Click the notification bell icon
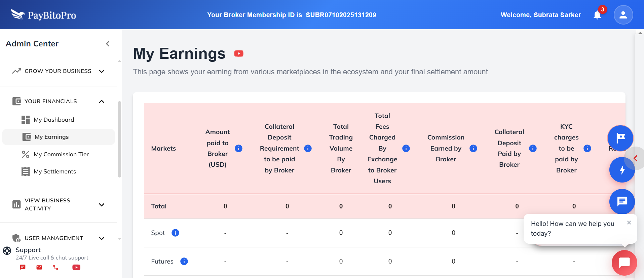This screenshot has height=280, width=644. (x=597, y=15)
